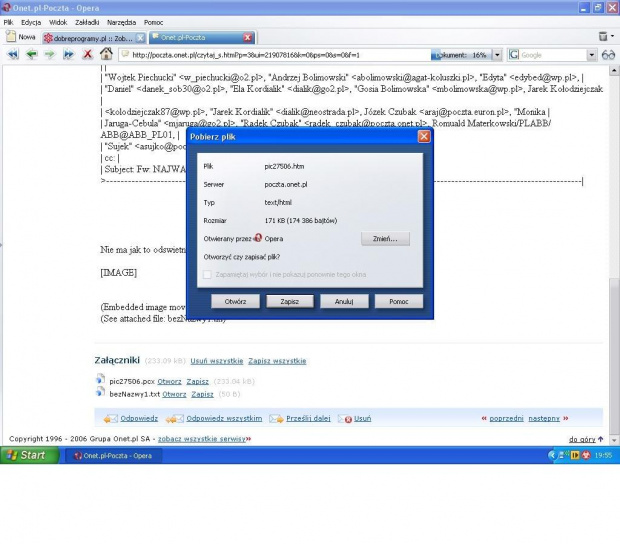Click the pic27506.pcx attachment file icon
620x544 pixels.
click(100, 380)
